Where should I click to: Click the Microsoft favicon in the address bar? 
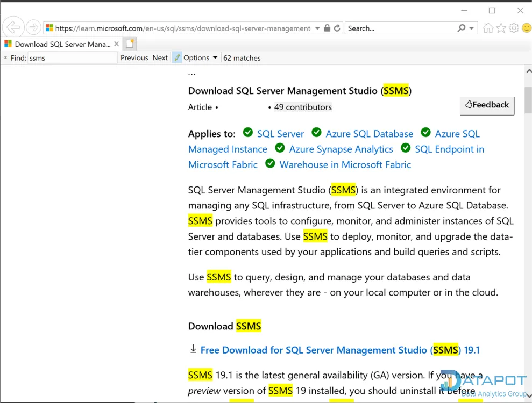coord(49,28)
